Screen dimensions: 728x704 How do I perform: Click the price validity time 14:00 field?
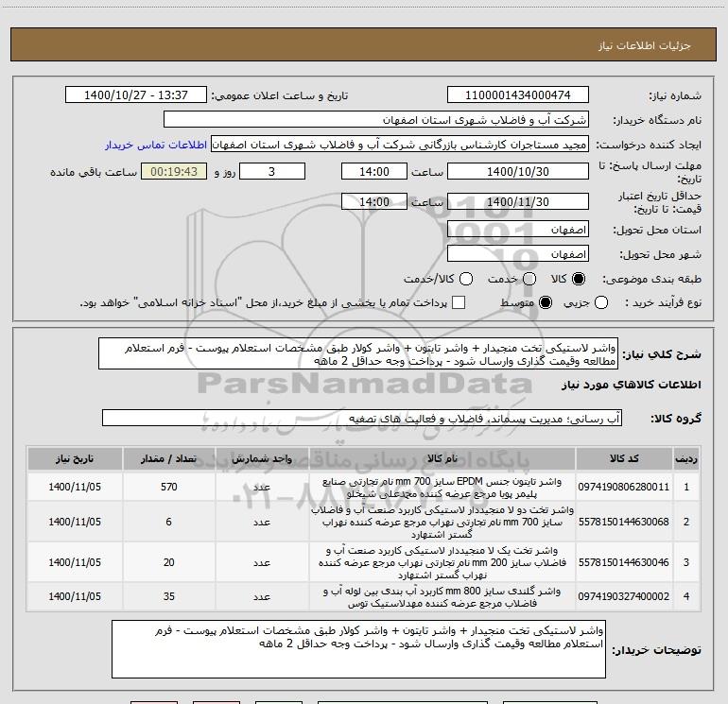374,201
